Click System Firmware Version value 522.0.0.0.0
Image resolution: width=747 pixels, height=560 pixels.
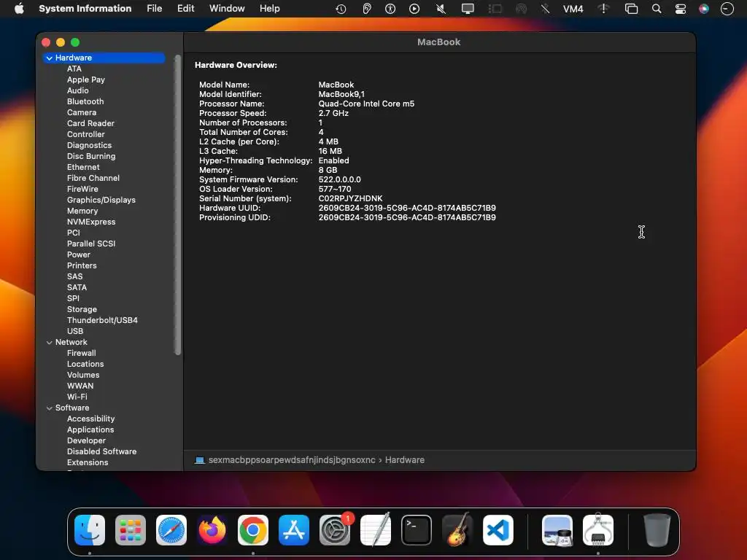(x=340, y=179)
